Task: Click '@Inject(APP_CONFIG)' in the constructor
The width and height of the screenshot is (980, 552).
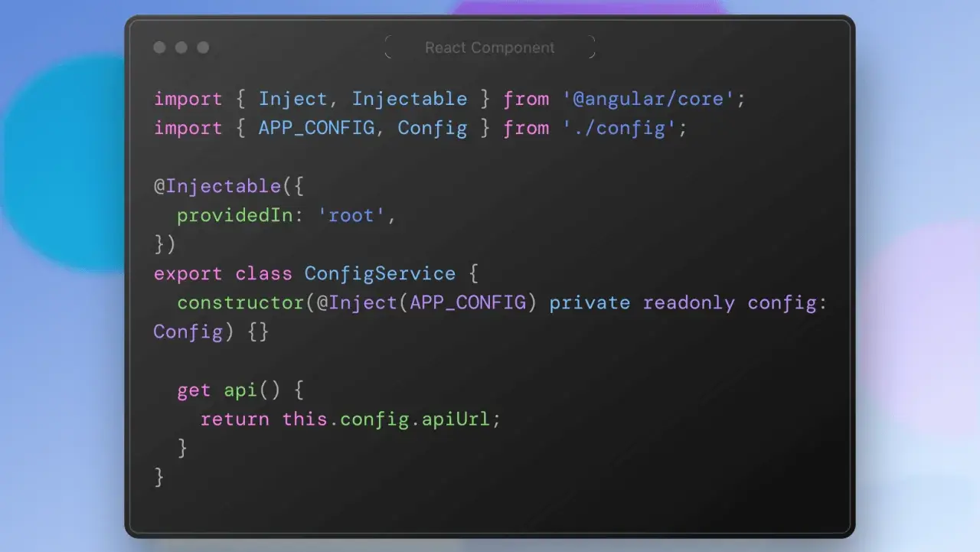Action: (x=426, y=303)
